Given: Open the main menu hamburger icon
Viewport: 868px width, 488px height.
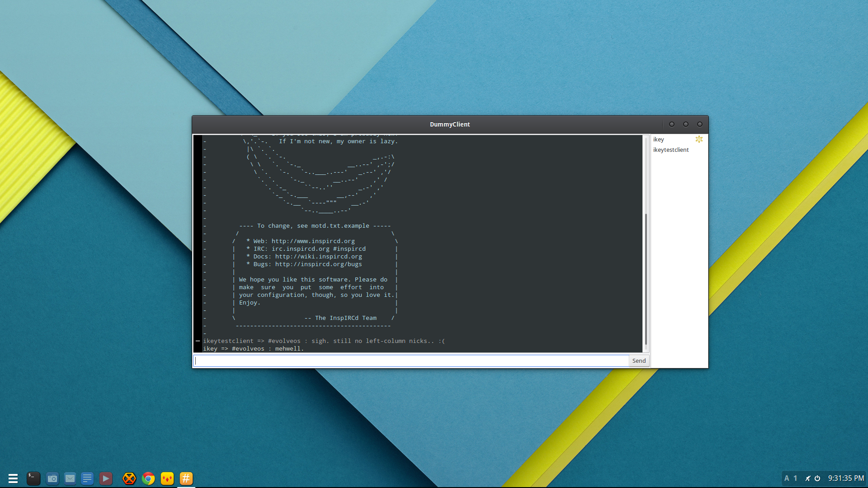Looking at the screenshot, I should coord(13,478).
